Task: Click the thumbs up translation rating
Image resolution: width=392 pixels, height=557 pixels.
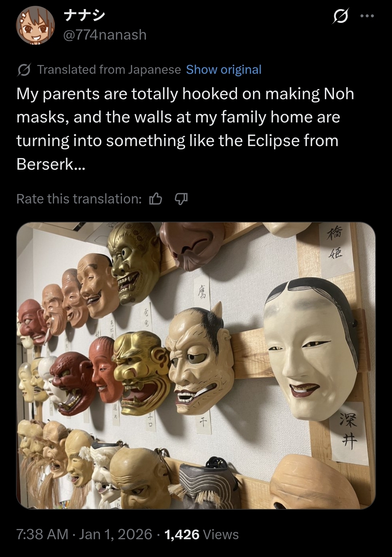Action: tap(156, 199)
